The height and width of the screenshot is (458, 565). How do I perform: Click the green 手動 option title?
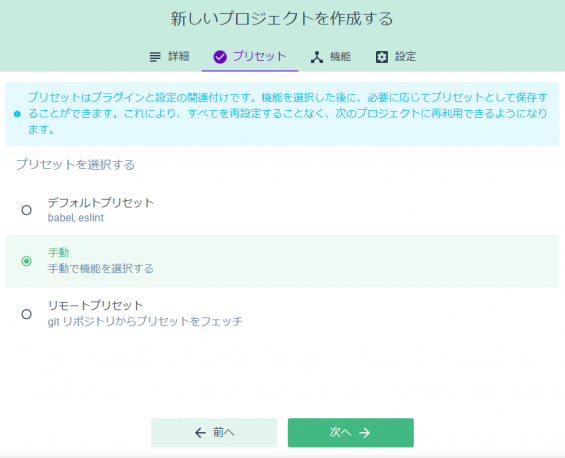point(58,253)
